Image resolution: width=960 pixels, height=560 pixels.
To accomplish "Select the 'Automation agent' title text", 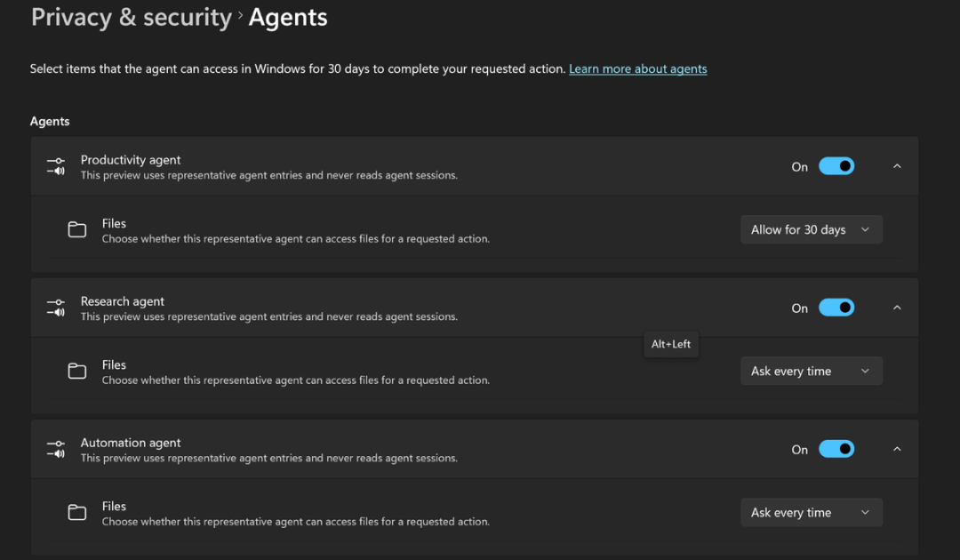I will (x=131, y=443).
